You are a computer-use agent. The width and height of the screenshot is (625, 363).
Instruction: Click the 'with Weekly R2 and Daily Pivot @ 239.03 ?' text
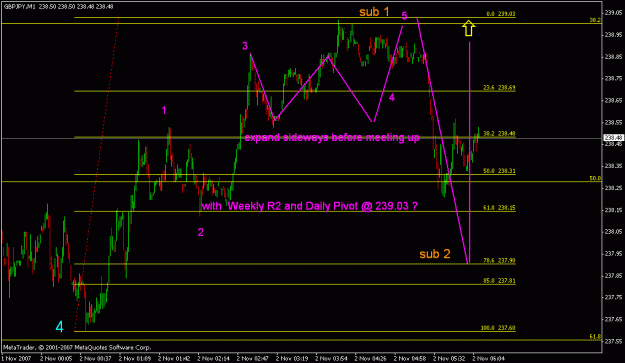[310, 206]
